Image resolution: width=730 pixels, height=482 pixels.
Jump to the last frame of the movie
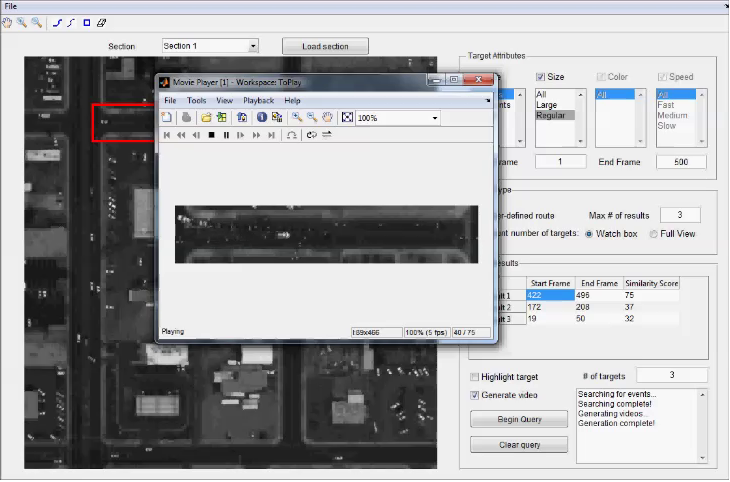tap(272, 135)
